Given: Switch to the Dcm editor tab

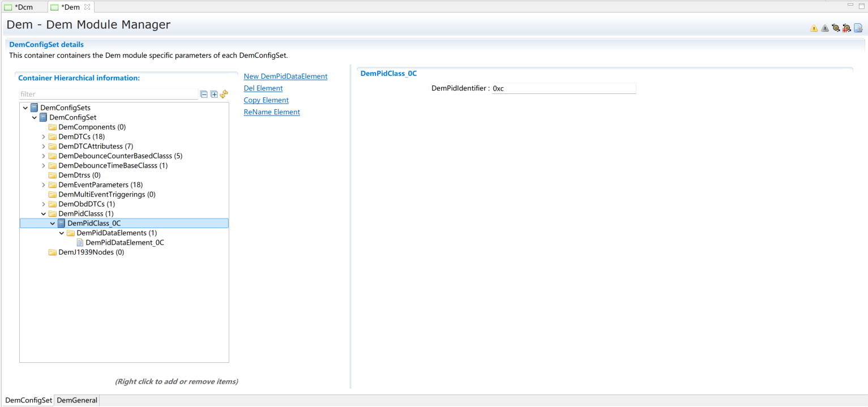Looking at the screenshot, I should 23,7.
